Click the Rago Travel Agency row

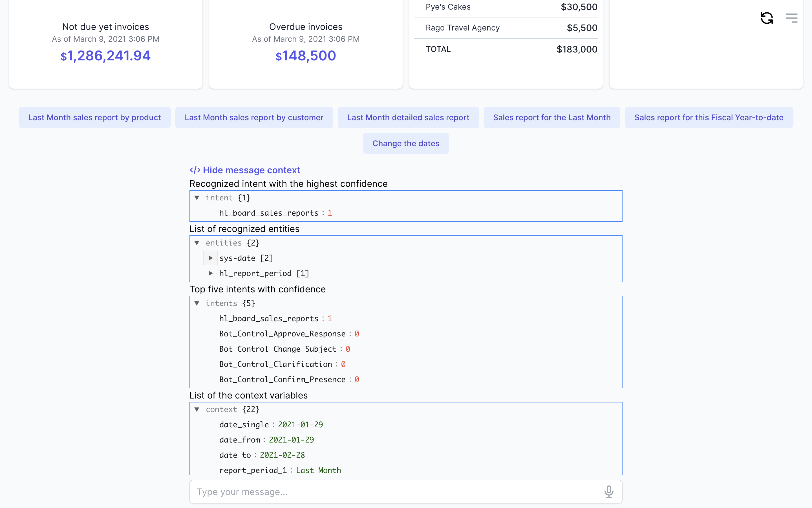coord(506,28)
